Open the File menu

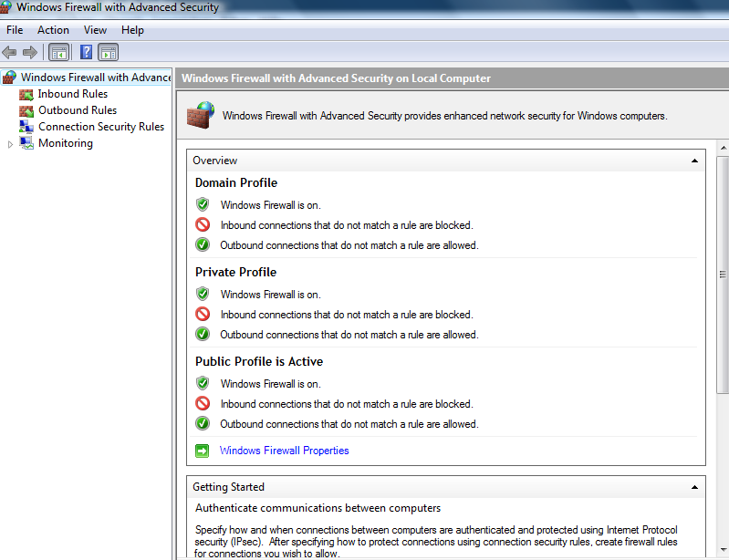click(x=15, y=30)
